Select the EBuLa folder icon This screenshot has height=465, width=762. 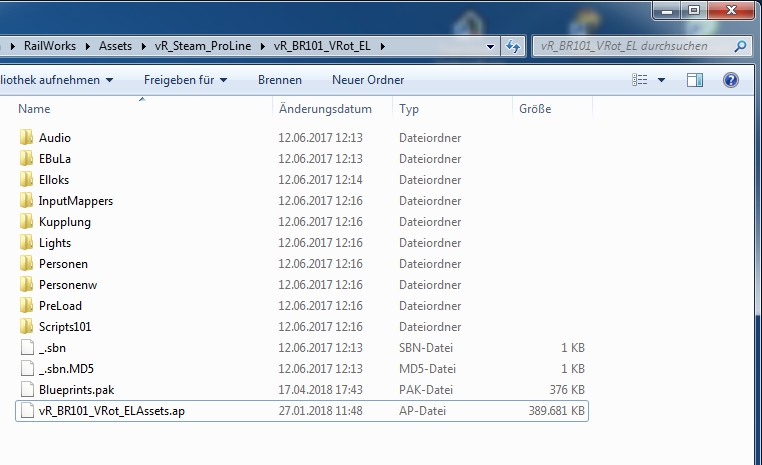tap(27, 158)
